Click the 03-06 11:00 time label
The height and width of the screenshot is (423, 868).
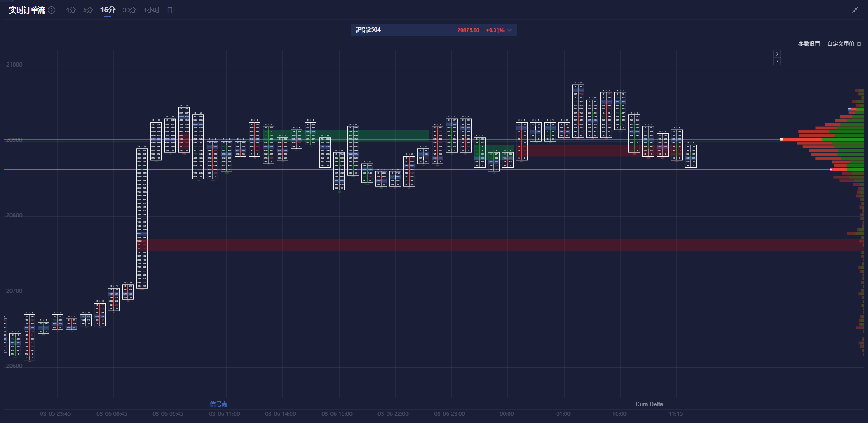click(224, 414)
